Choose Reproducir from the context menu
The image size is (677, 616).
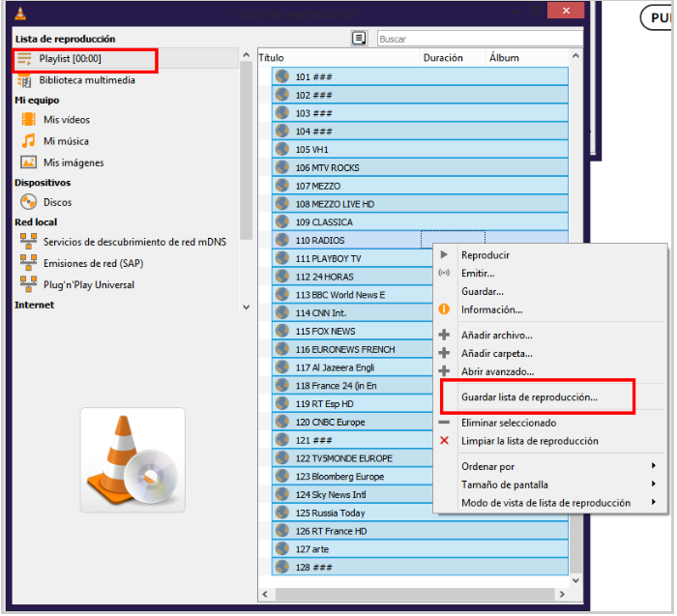coord(550,254)
